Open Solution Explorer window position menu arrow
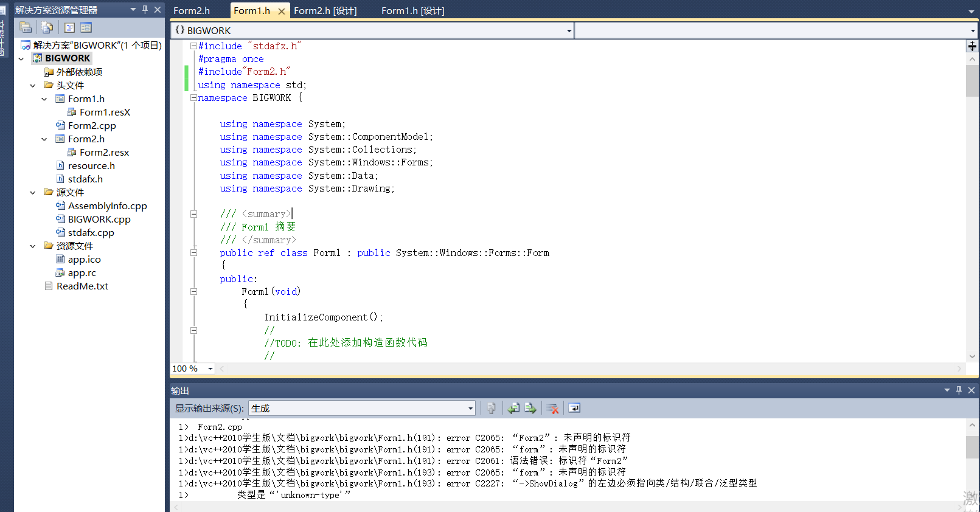The height and width of the screenshot is (512, 980). [x=133, y=10]
